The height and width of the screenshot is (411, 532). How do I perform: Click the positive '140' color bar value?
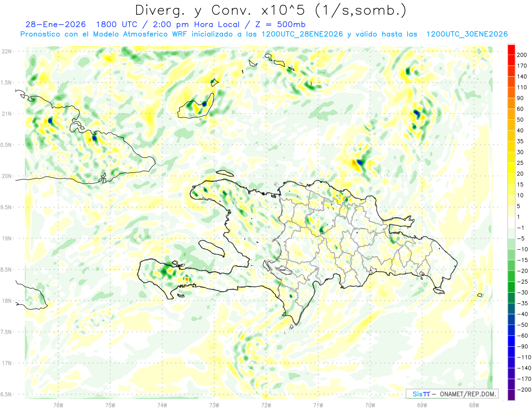[x=522, y=76]
